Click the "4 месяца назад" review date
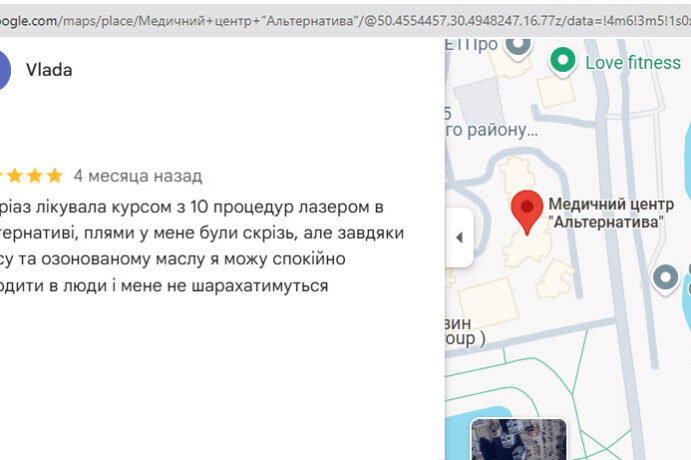Viewport: 691px width, 460px height. pyautogui.click(x=138, y=176)
